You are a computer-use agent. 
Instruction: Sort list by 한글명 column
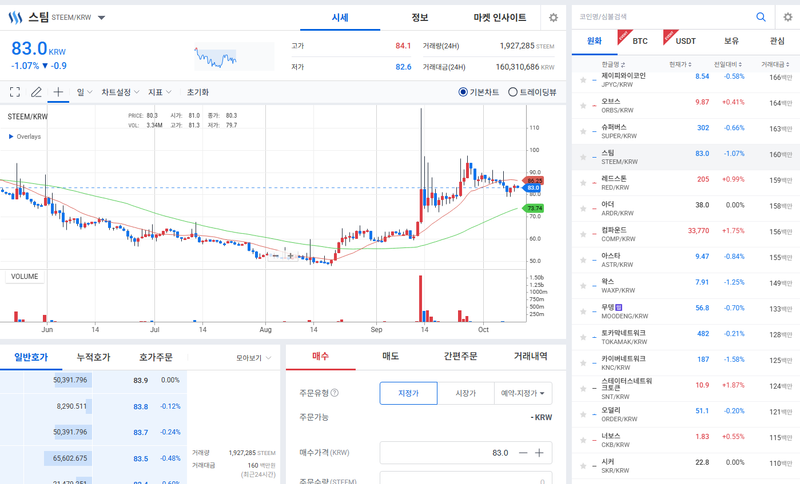click(x=613, y=64)
